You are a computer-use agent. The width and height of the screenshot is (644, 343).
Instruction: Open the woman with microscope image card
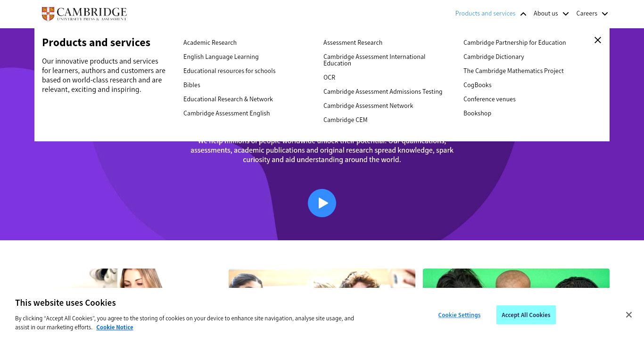128,278
